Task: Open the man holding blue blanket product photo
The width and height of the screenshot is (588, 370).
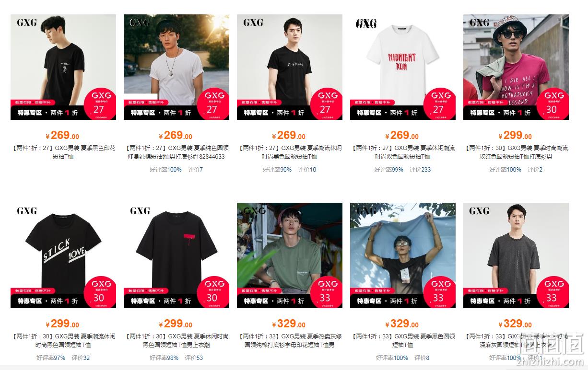Action: [x=403, y=255]
